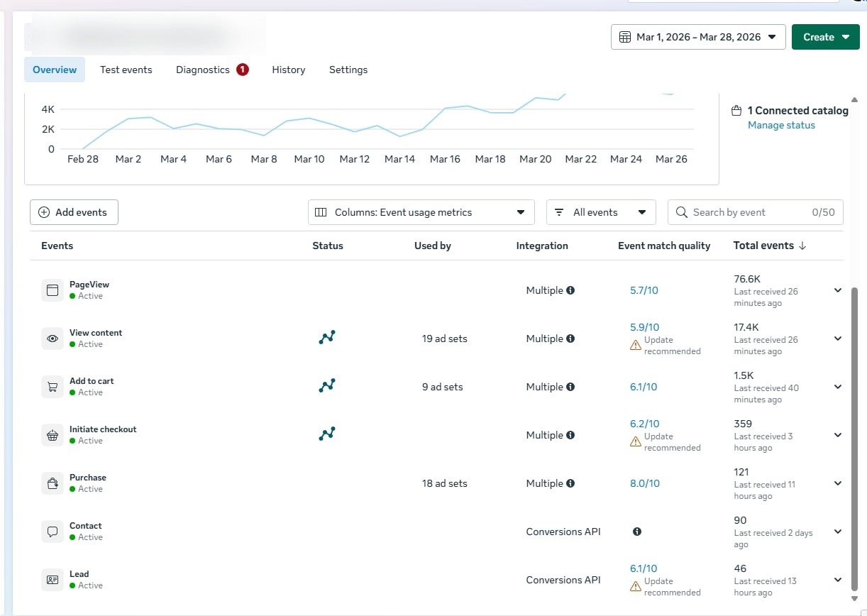Viewport: 867px width, 616px height.
Task: Click the PageView event icon
Action: 52,290
